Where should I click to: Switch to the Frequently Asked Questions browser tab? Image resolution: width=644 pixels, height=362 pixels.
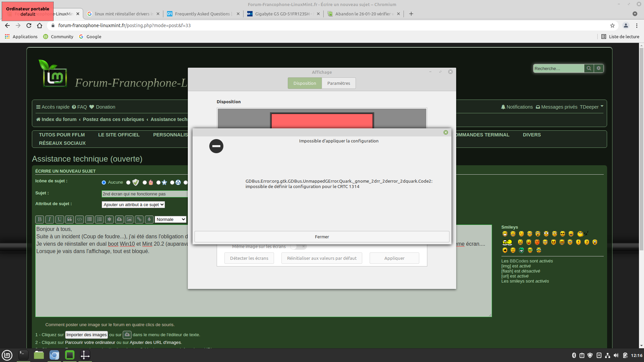click(x=202, y=14)
